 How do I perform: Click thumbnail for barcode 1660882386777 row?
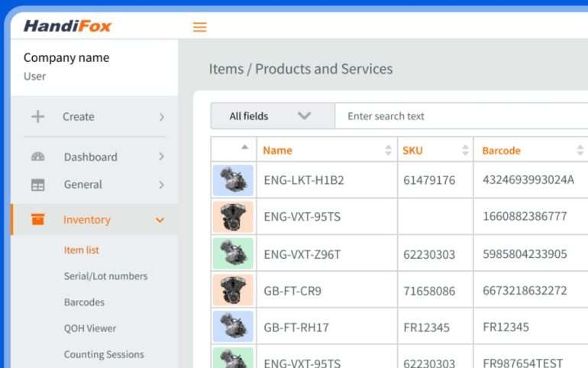[233, 217]
